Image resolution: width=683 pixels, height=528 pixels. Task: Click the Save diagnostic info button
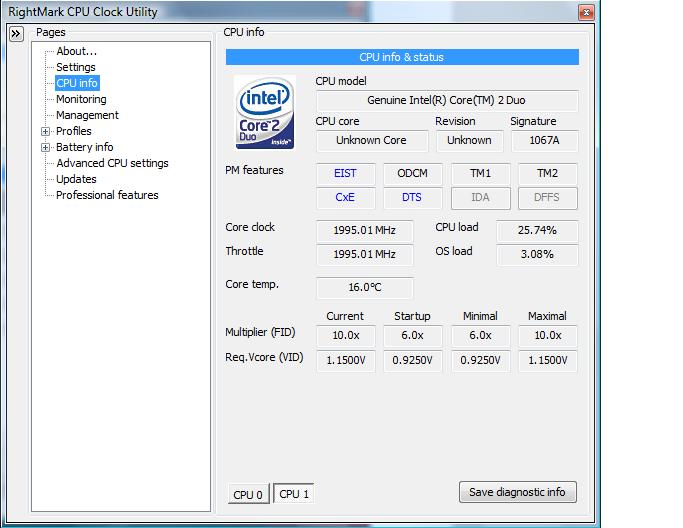coord(517,492)
